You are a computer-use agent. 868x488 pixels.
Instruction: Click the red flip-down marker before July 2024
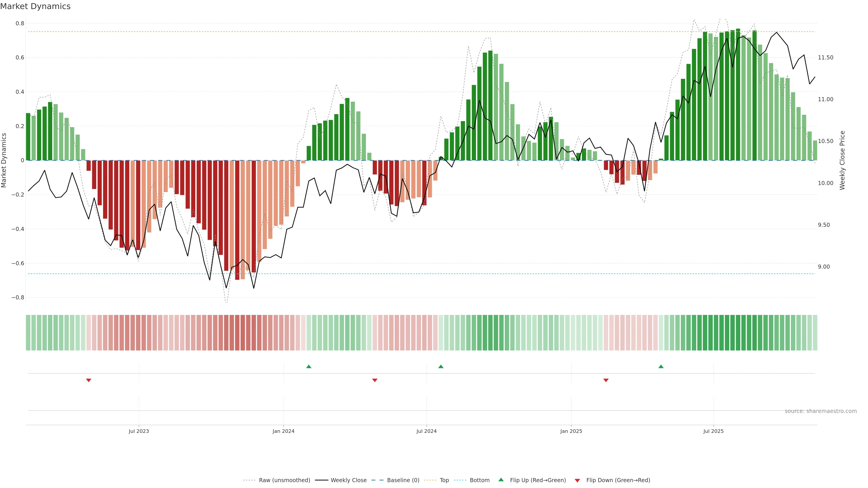(375, 380)
